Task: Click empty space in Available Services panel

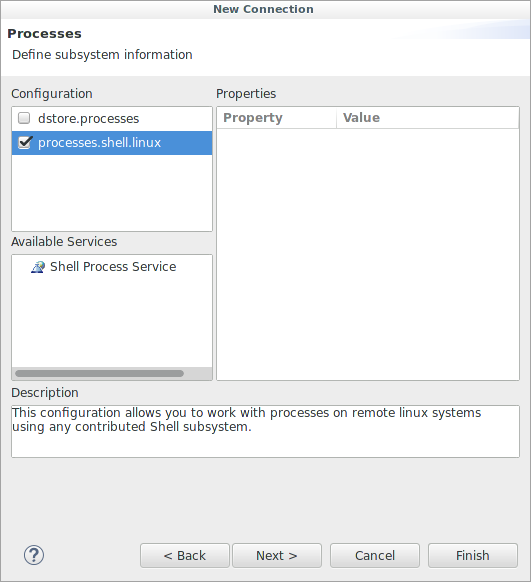Action: [x=112, y=321]
